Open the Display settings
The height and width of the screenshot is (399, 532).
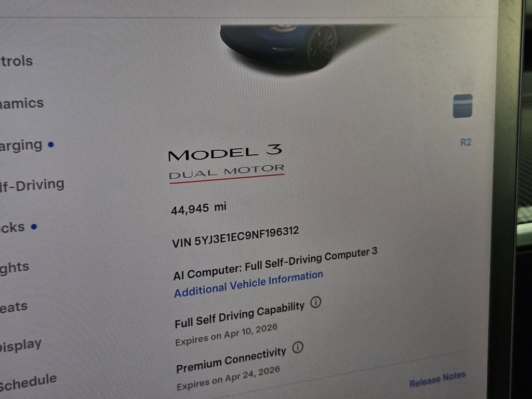[21, 345]
